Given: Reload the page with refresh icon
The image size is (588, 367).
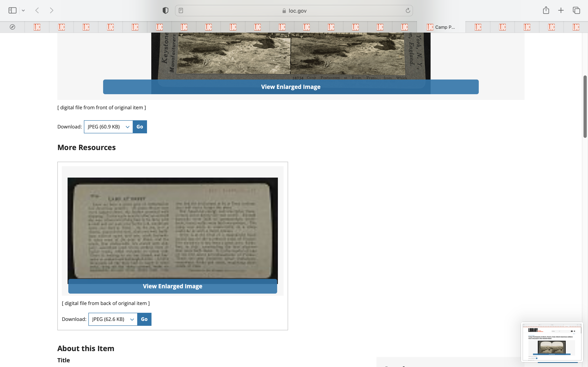Looking at the screenshot, I should coord(408,10).
